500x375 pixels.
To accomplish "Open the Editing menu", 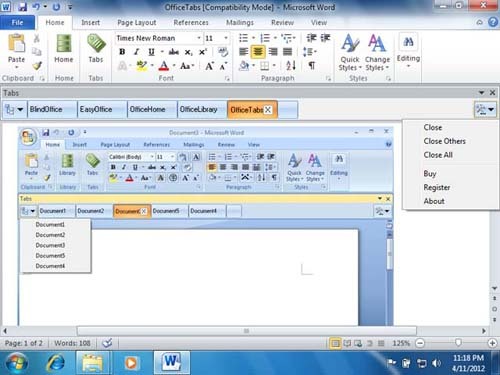I will point(408,51).
